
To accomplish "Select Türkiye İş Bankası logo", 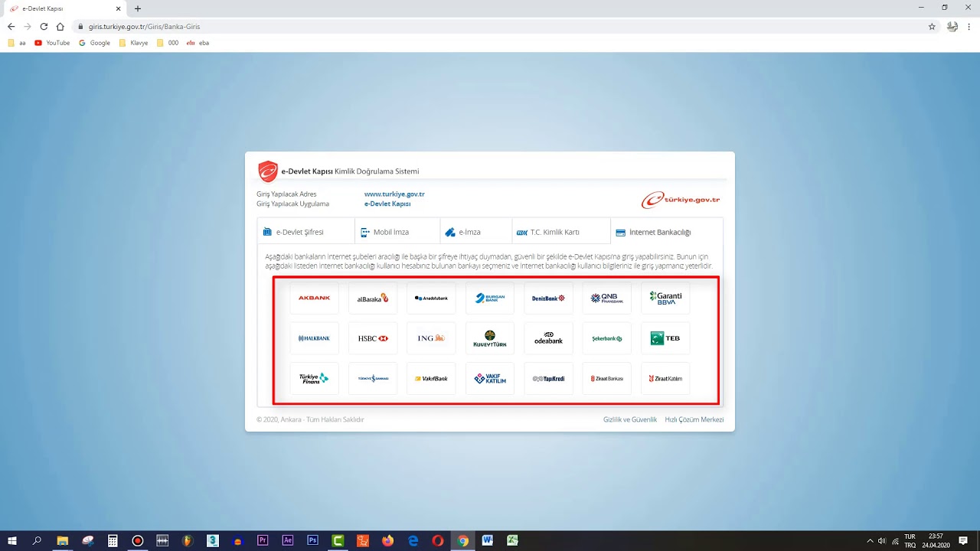I will point(373,378).
